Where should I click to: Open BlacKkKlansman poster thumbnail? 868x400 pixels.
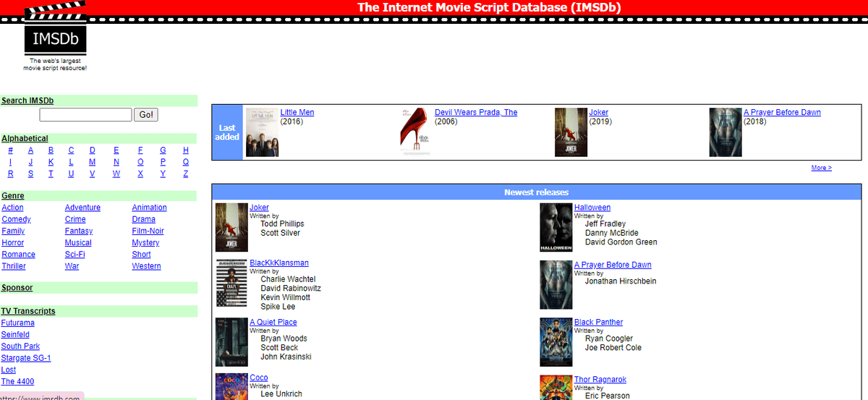[x=231, y=283]
